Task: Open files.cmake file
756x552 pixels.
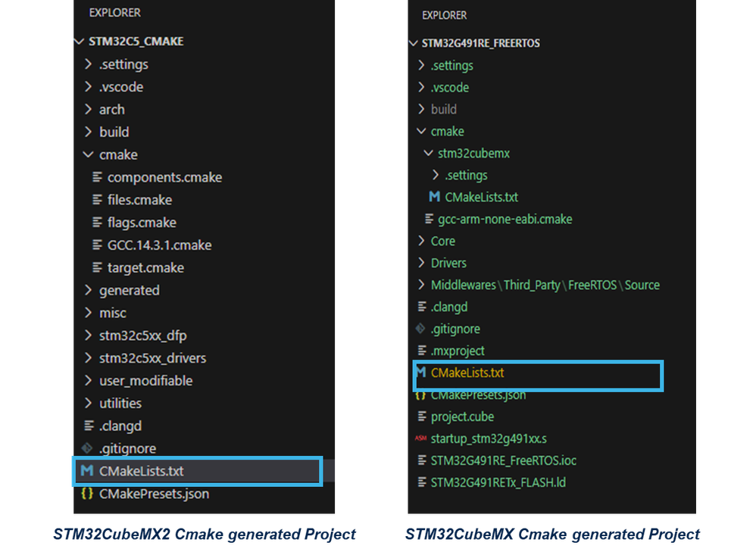Action: pos(140,200)
